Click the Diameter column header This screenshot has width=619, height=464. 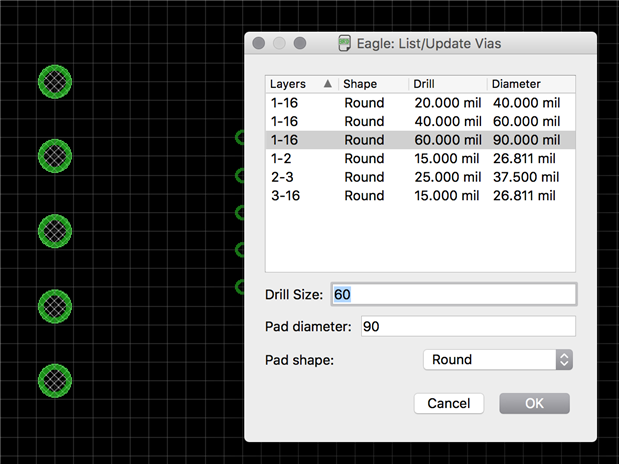click(530, 85)
